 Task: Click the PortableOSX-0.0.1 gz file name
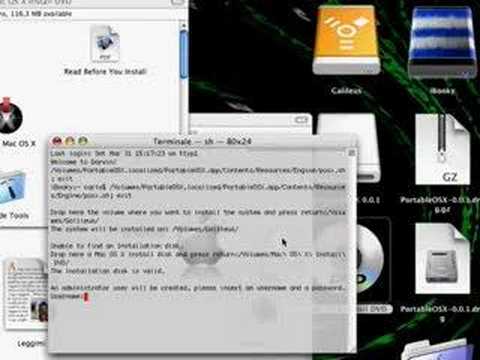pyautogui.click(x=440, y=204)
